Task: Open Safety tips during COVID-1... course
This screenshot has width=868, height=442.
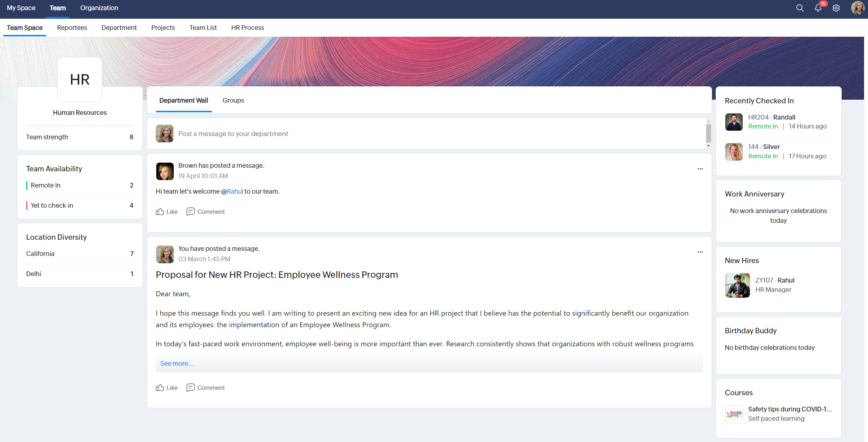Action: 789,409
